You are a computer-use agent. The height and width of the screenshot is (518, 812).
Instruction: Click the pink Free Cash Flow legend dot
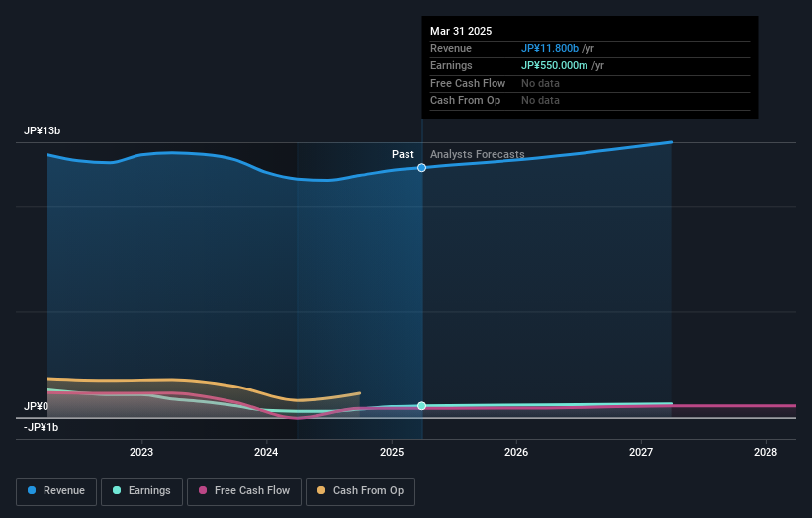click(x=203, y=490)
